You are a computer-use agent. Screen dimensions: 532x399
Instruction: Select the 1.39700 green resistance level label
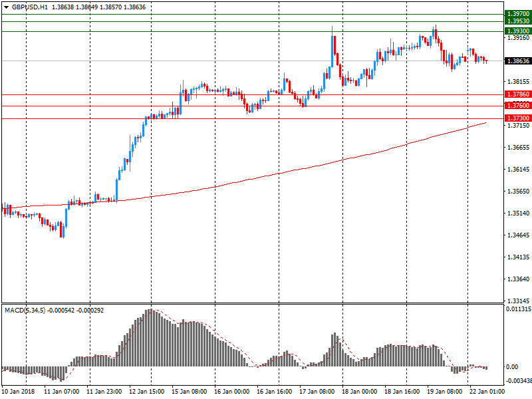(518, 14)
